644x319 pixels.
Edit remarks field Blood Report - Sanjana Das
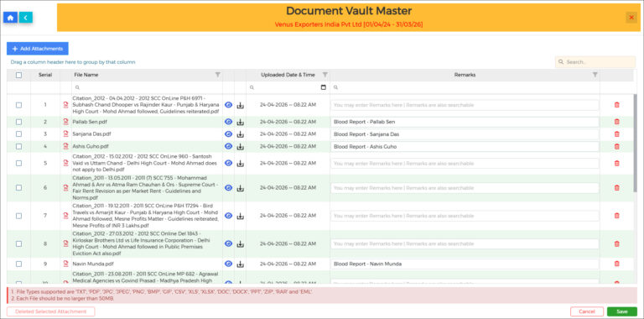[465, 134]
